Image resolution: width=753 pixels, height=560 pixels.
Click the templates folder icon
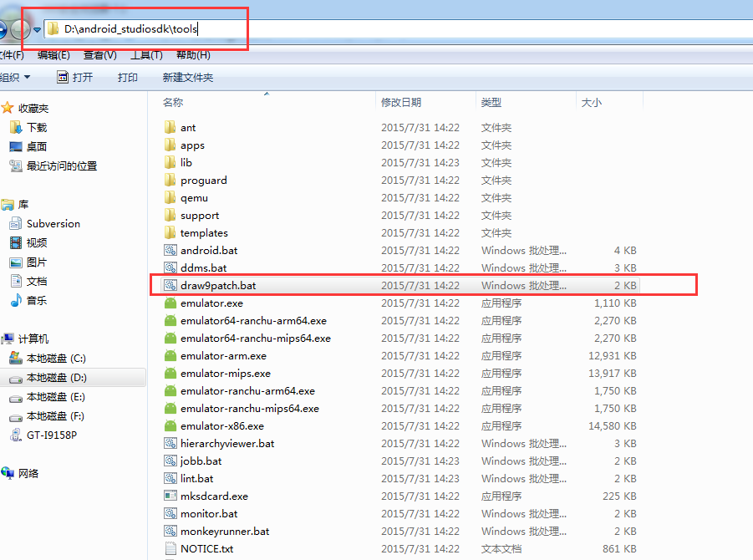click(x=170, y=232)
